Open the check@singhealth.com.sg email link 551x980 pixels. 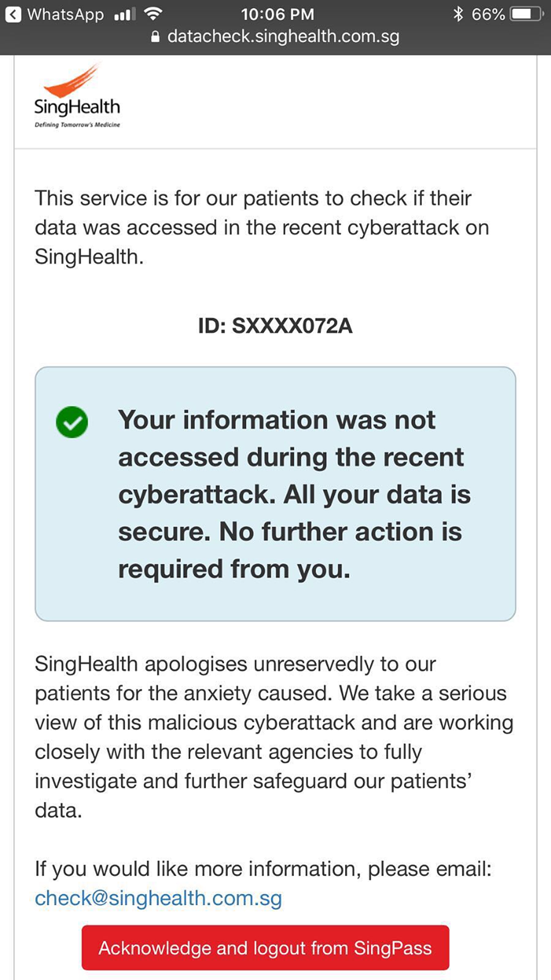[158, 898]
